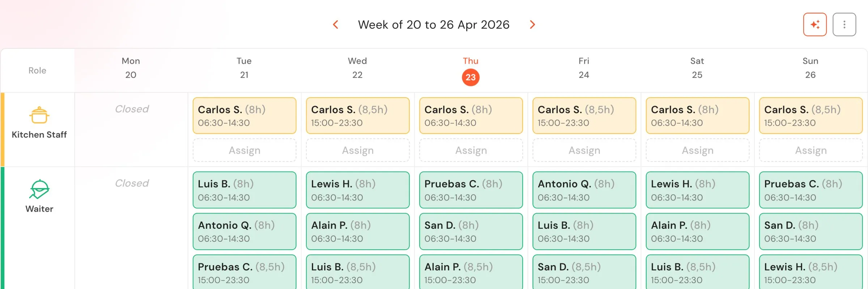Select Pruebas C. Sunday morning shift
Screen dimensions: 868x289
(810, 190)
